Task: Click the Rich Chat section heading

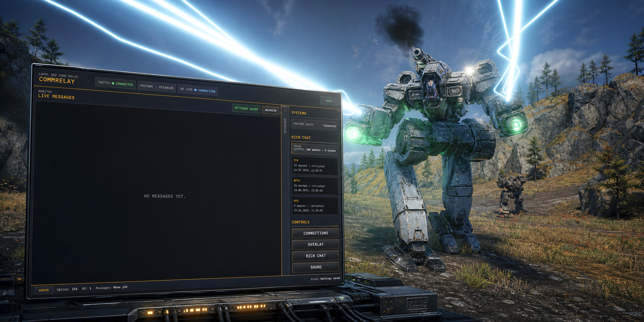Action: pos(301,138)
